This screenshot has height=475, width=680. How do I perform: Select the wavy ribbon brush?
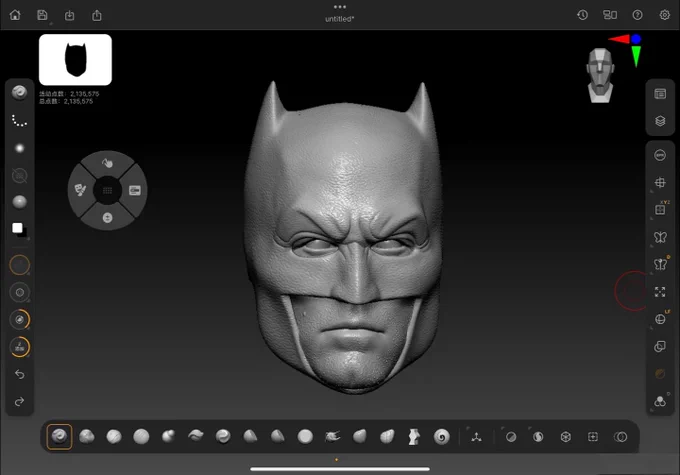[x=196, y=436]
